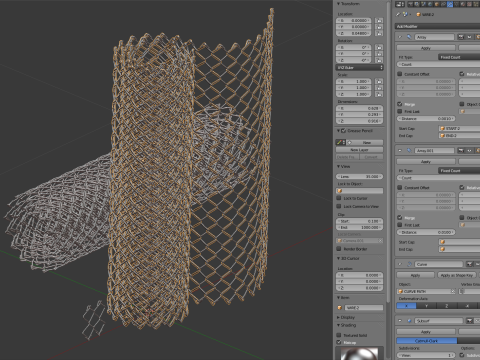The width and height of the screenshot is (480, 360).
Task: Toggle Subsurf modifier render visibility camera icon
Action: click(x=470, y=321)
